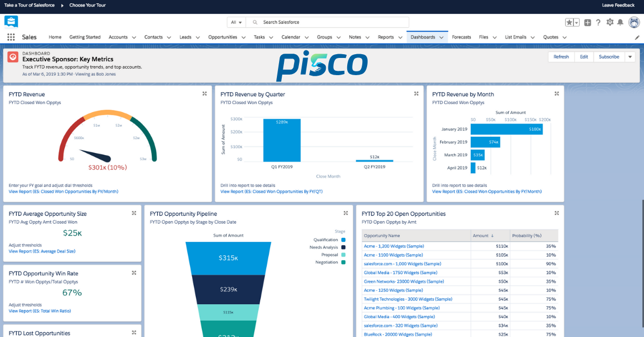Expand the FYTD Opportunity Pipeline widget

click(x=346, y=213)
